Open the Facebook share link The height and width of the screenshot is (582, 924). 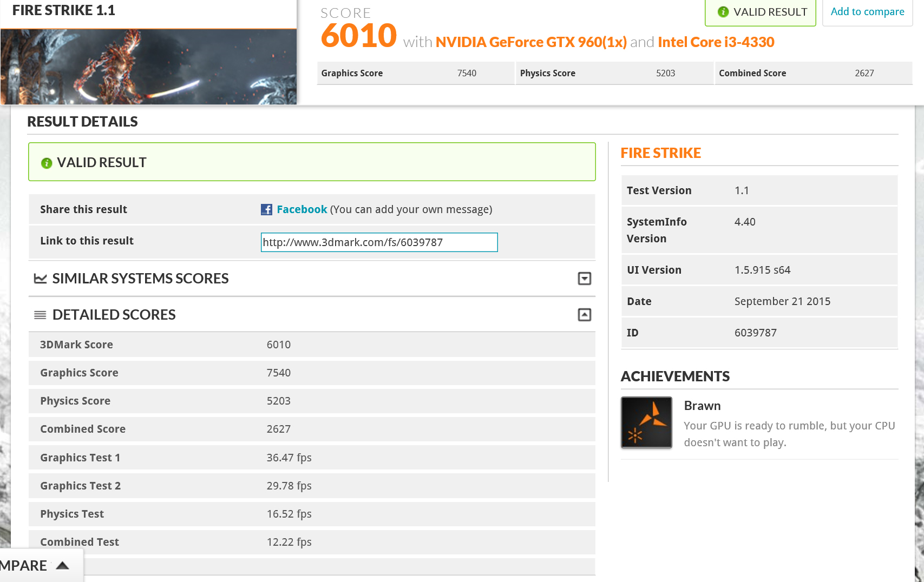coord(302,209)
